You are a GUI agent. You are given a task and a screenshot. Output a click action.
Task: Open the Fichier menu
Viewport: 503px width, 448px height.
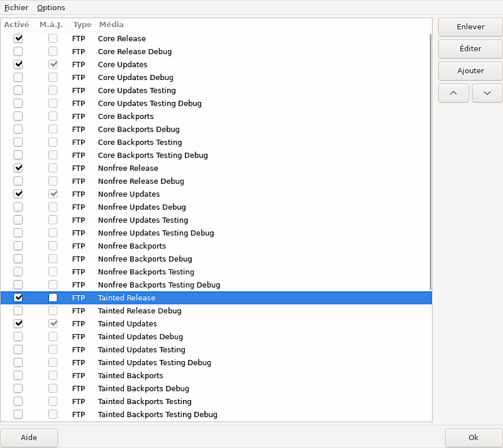click(x=16, y=8)
